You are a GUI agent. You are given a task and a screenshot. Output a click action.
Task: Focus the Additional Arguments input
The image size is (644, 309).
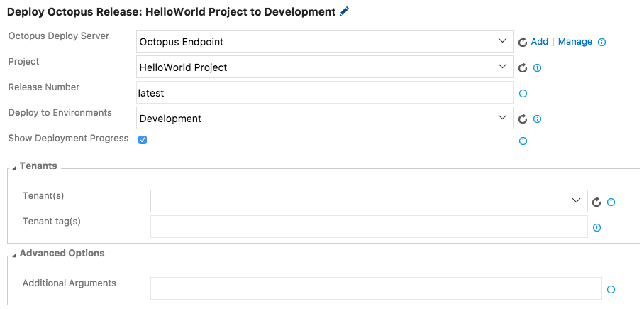pyautogui.click(x=376, y=288)
